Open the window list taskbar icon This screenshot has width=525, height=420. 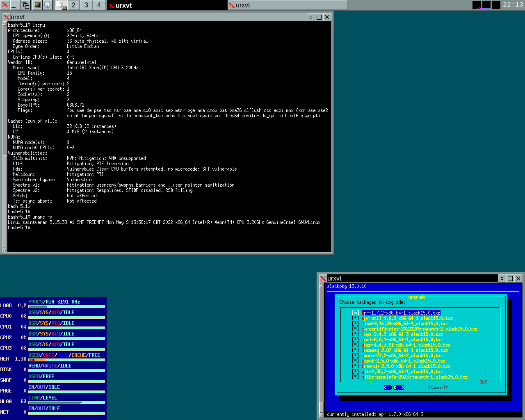(25, 5)
